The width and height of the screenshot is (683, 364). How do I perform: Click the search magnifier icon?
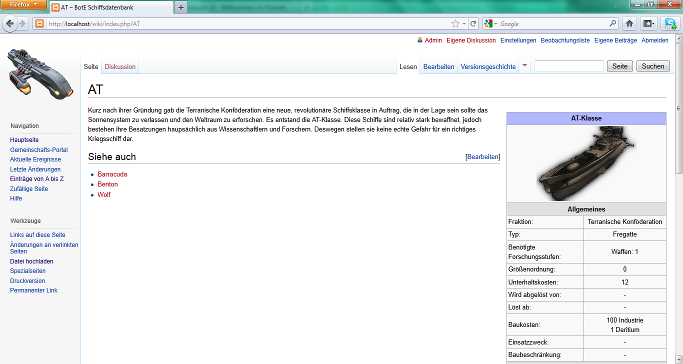coord(612,24)
